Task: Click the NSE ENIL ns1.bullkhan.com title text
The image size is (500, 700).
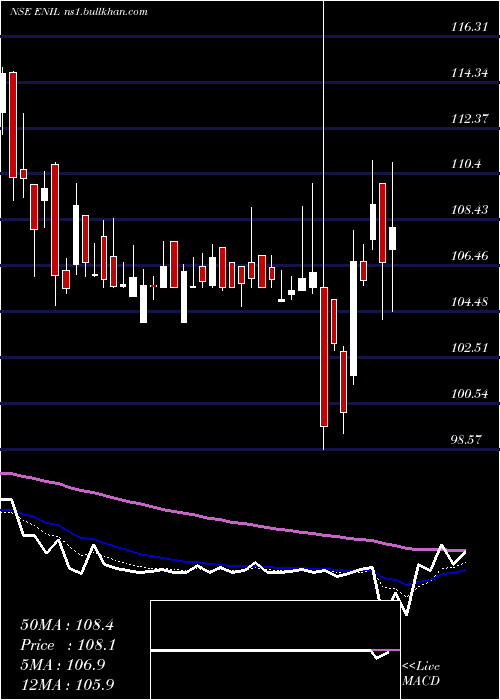Action: 79,12
